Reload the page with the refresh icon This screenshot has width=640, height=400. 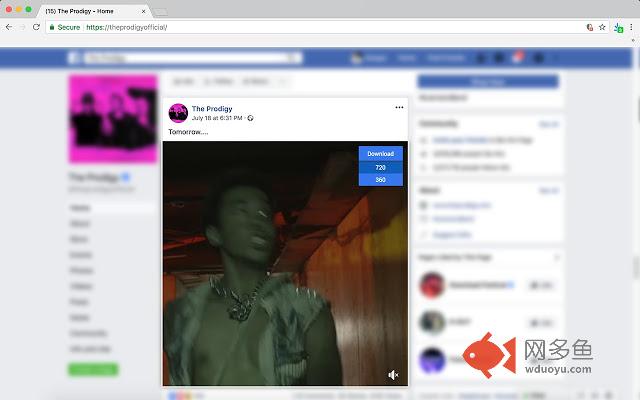(x=36, y=27)
